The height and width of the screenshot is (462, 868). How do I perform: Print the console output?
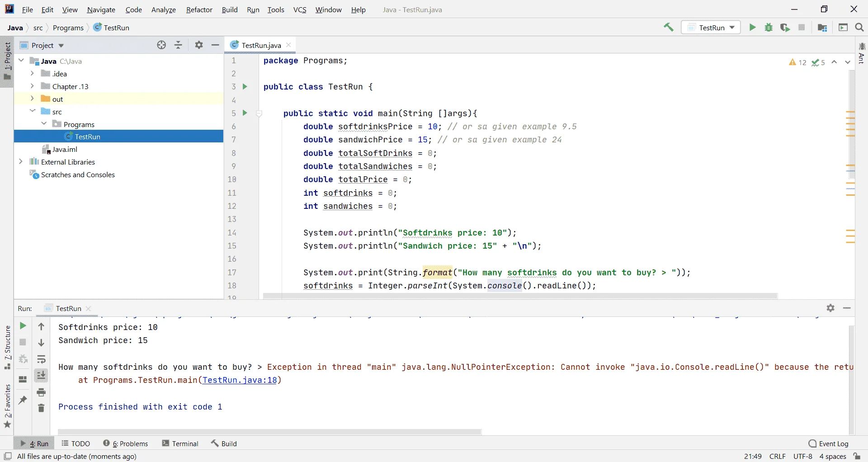[41, 392]
